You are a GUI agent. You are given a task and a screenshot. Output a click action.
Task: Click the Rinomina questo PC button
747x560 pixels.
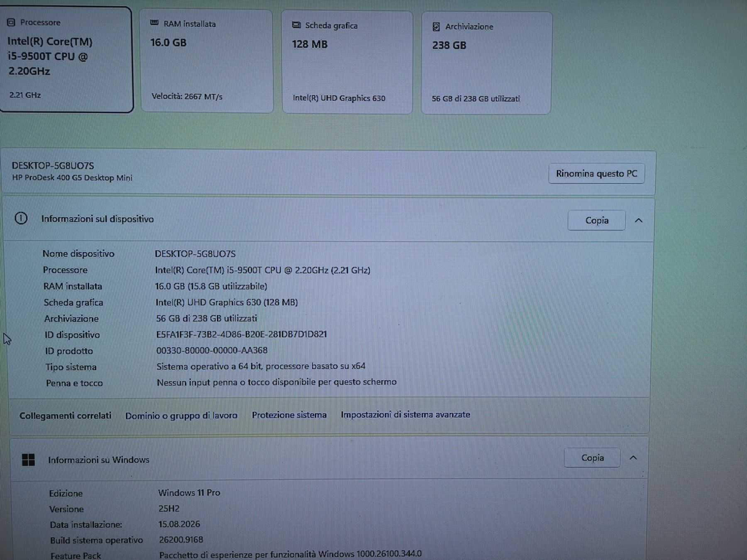coord(596,173)
